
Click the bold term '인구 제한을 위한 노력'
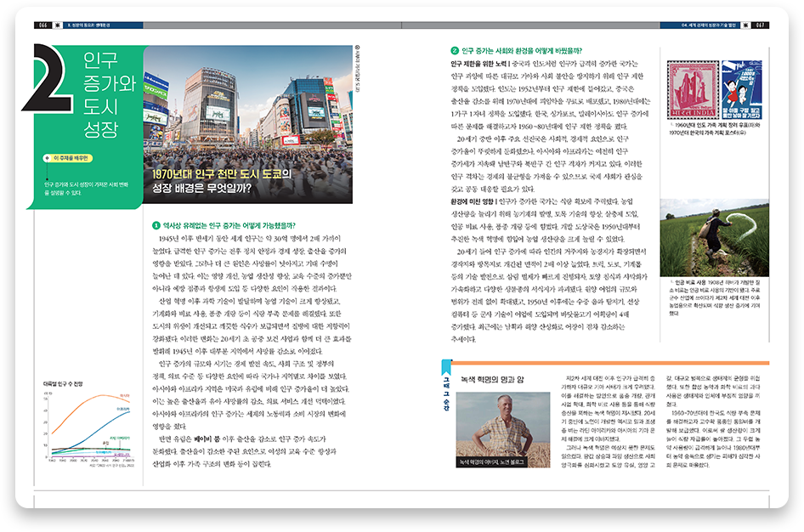478,64
